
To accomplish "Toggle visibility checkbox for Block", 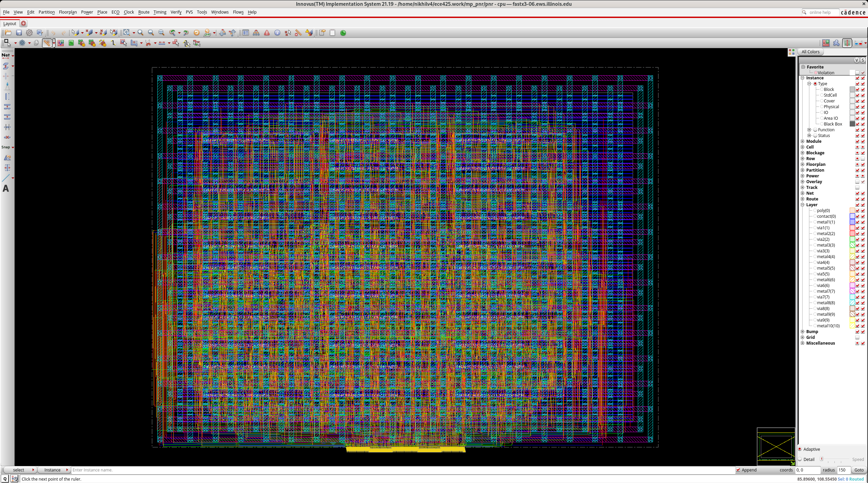I will click(x=857, y=89).
